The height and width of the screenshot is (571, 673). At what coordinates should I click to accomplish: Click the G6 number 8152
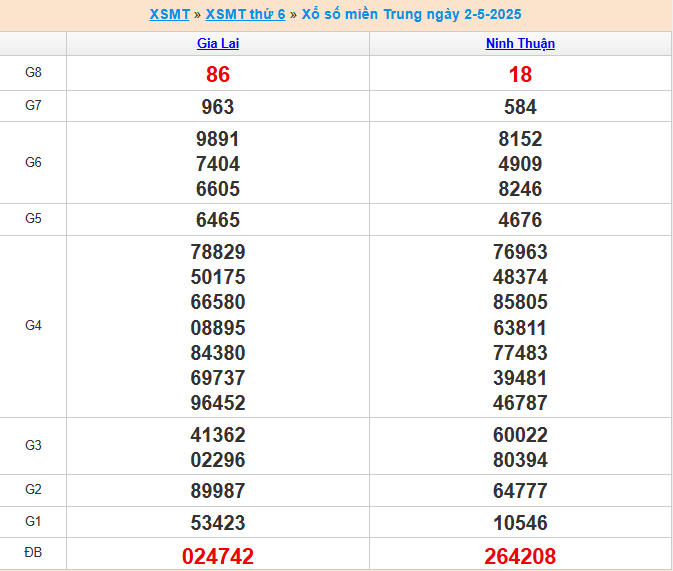(x=520, y=139)
